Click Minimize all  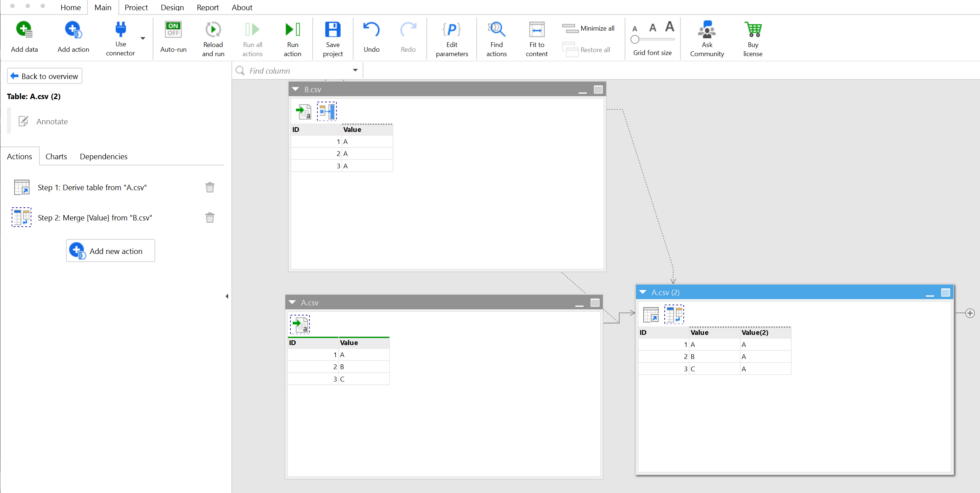tap(588, 28)
